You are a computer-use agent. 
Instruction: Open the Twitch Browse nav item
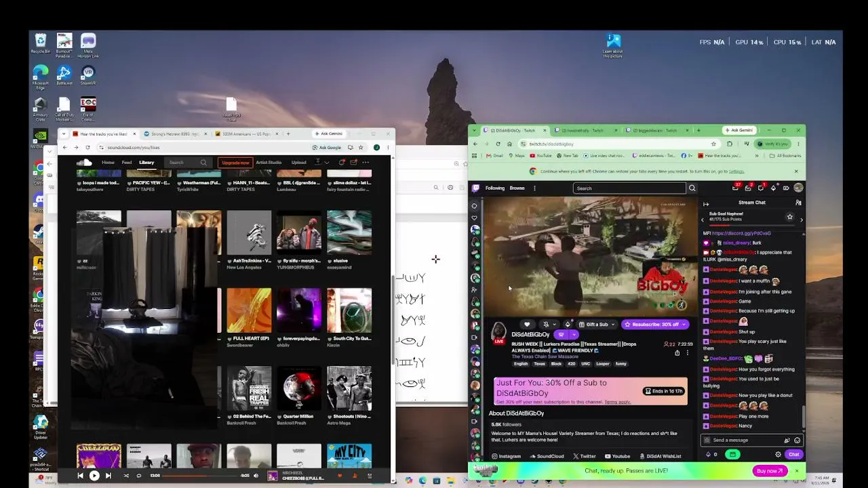(517, 188)
